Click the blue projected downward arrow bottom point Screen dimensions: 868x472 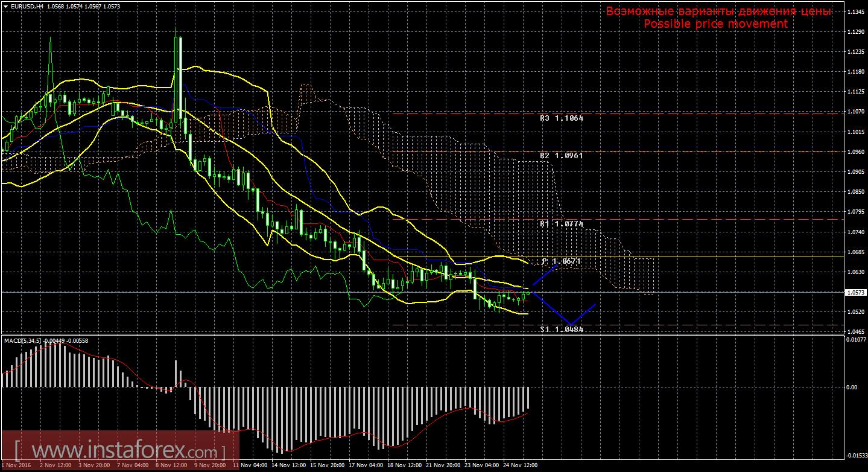coord(570,324)
